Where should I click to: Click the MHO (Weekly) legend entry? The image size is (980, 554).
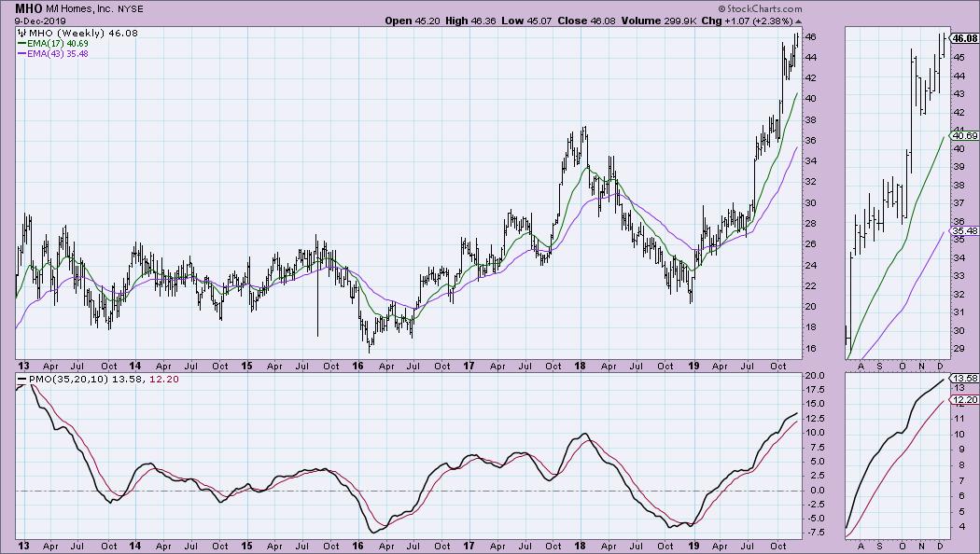click(x=83, y=33)
